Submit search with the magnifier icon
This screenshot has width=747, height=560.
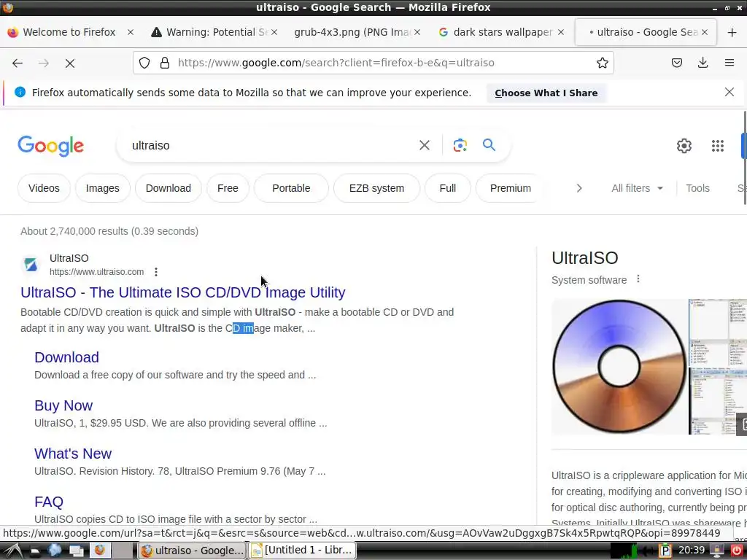(x=489, y=145)
